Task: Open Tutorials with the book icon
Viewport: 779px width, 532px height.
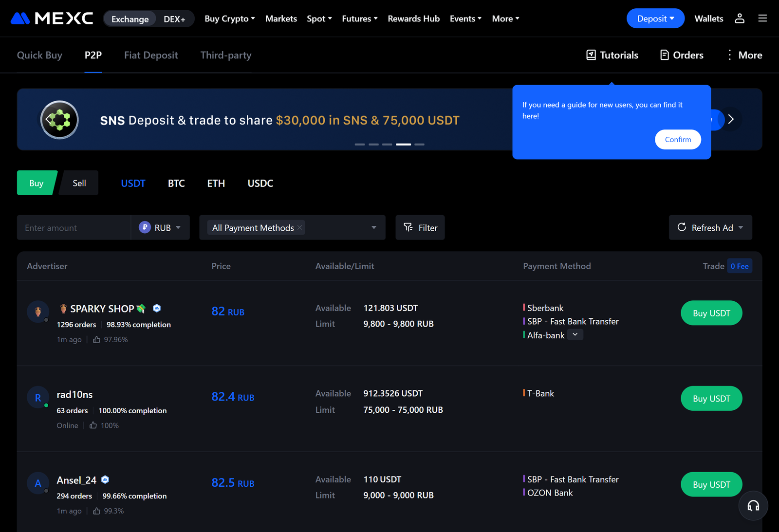Action: 612,55
